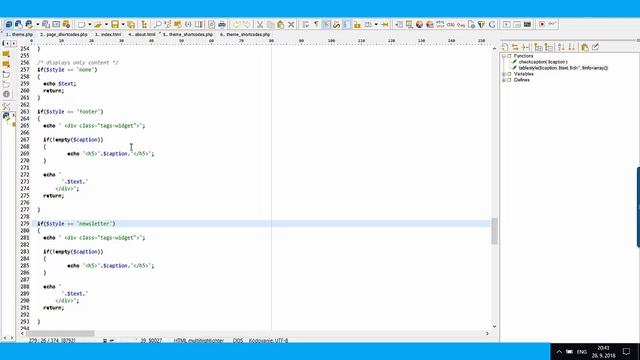Click the filter funnel icon in toolbar
640x360 pixels.
[482, 24]
